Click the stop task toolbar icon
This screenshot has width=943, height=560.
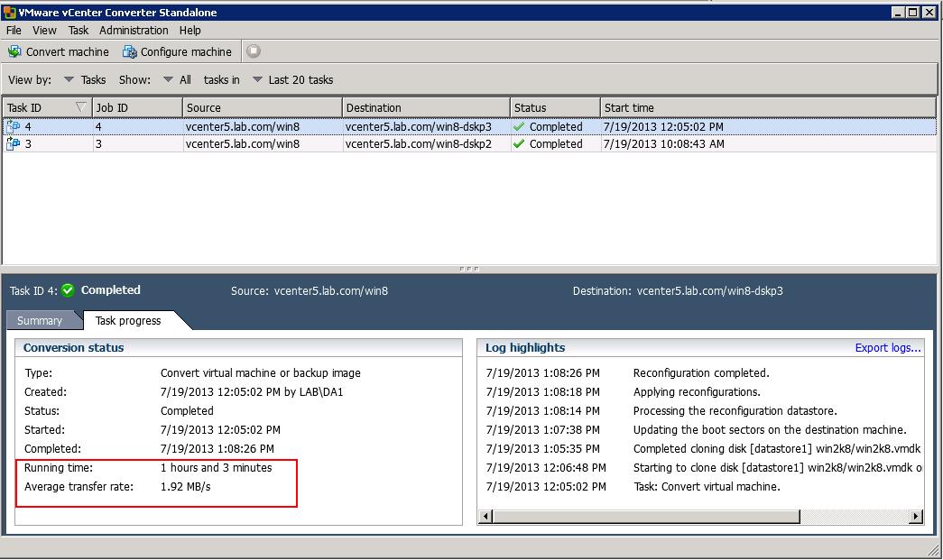[x=254, y=51]
